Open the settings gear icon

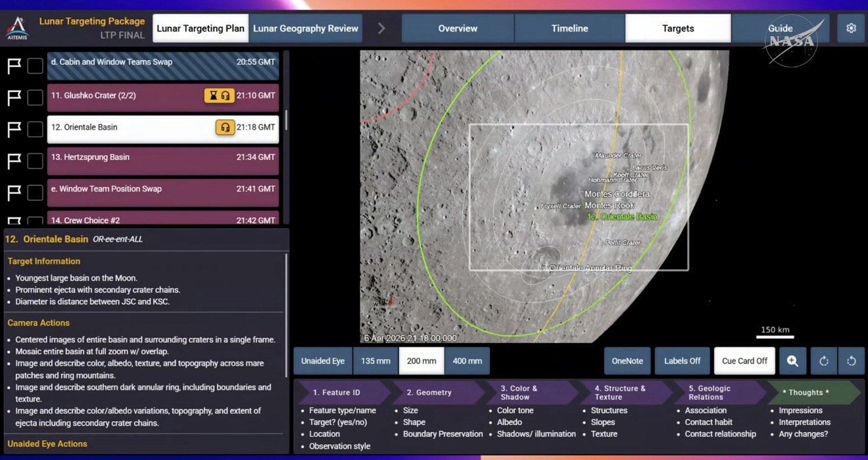click(x=851, y=28)
